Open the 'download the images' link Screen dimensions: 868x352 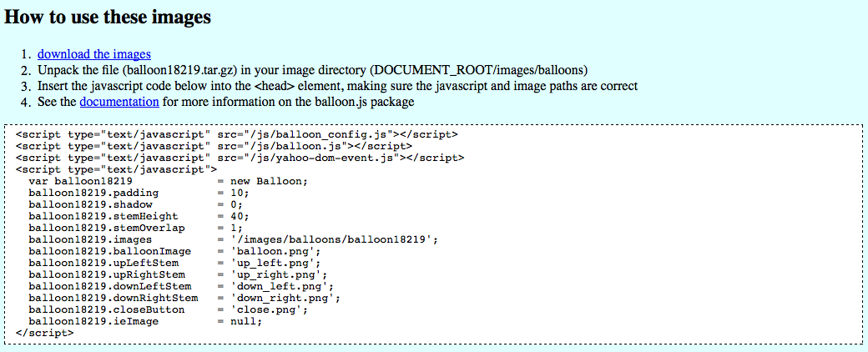[94, 54]
